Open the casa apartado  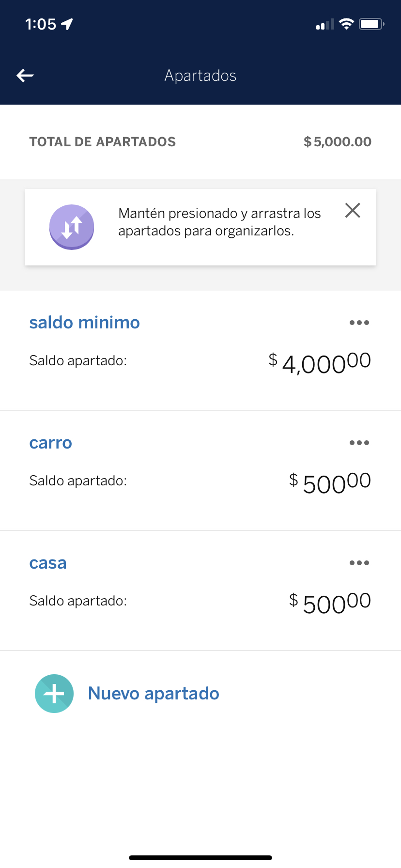(47, 563)
